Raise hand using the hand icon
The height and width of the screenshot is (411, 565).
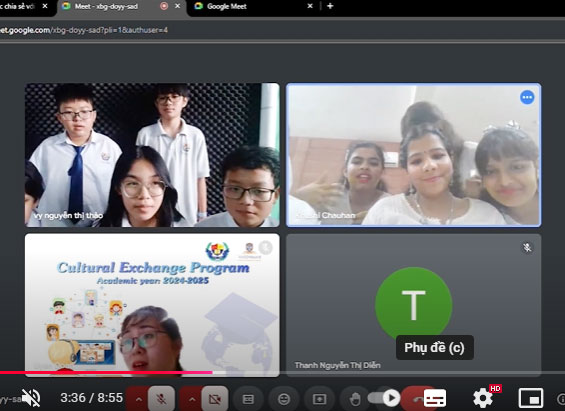pyautogui.click(x=355, y=399)
